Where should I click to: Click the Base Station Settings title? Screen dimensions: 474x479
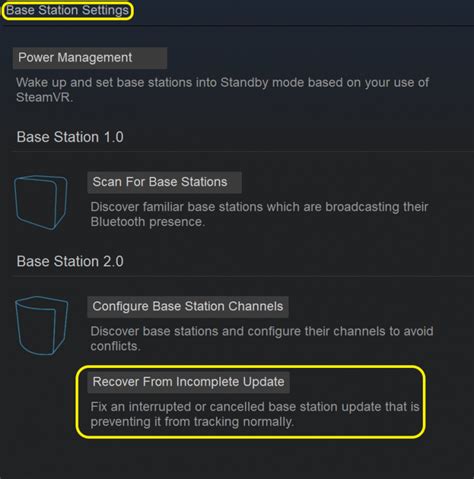pyautogui.click(x=67, y=10)
